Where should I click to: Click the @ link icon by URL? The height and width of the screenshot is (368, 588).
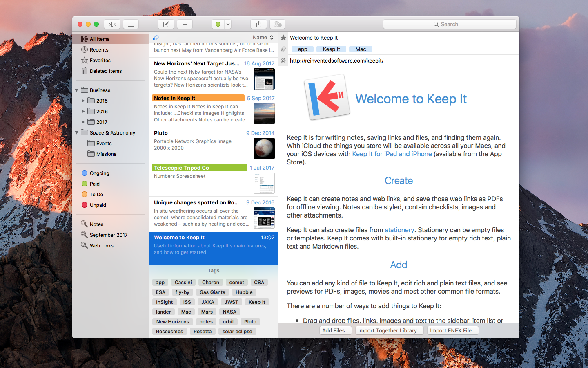pos(283,61)
